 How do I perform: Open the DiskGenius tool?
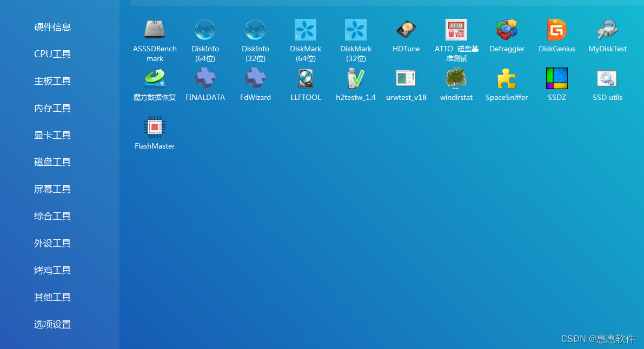(557, 30)
